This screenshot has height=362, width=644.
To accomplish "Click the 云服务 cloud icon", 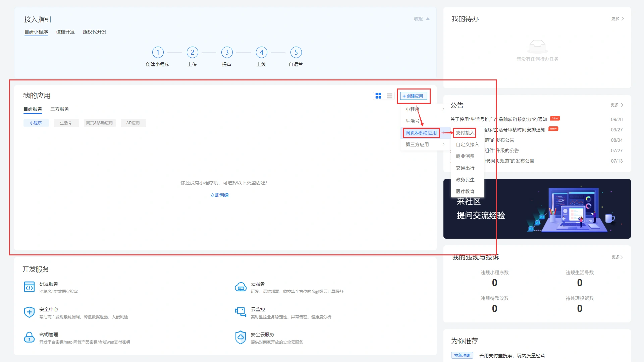I will coord(240,287).
